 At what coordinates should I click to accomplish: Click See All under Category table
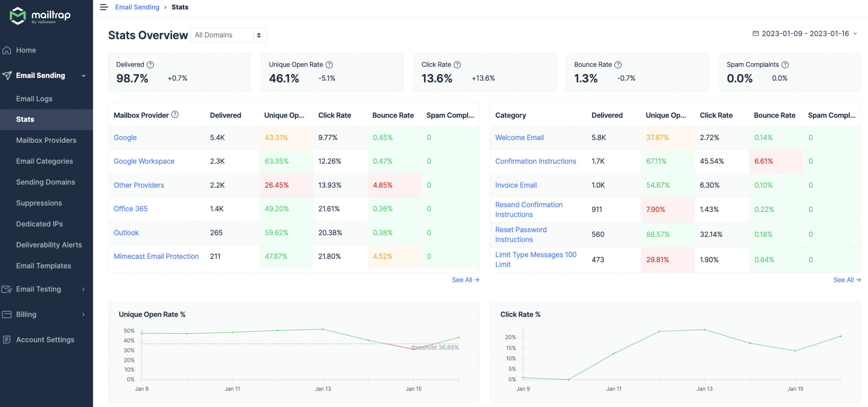[846, 280]
